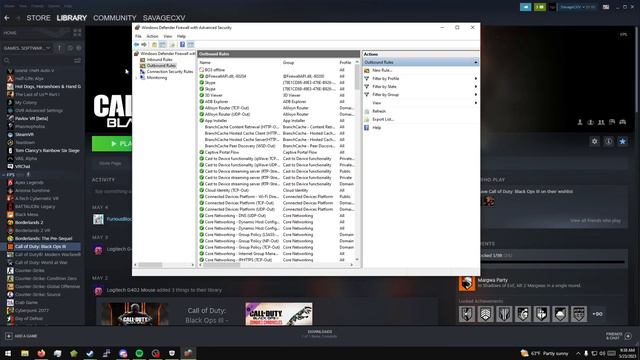Open the Filter by Group submenu
This screenshot has width=640, height=360.
(x=420, y=95)
